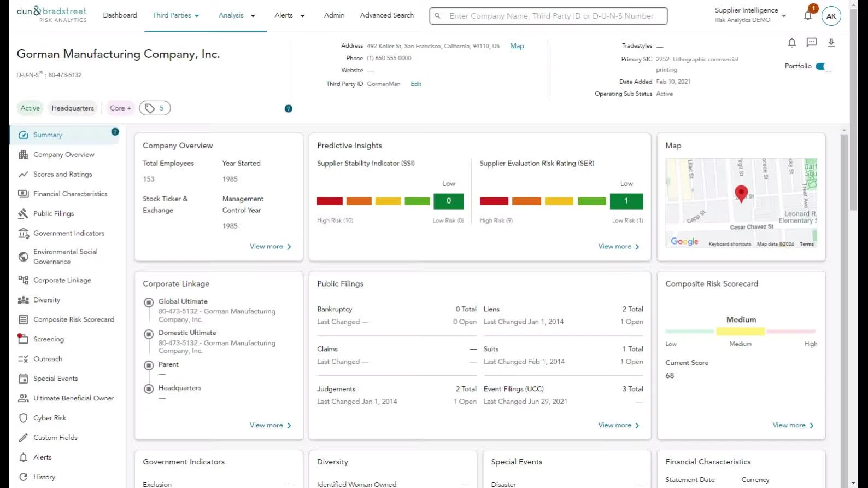Open History icon in sidebar
The height and width of the screenshot is (488, 868).
[23, 478]
